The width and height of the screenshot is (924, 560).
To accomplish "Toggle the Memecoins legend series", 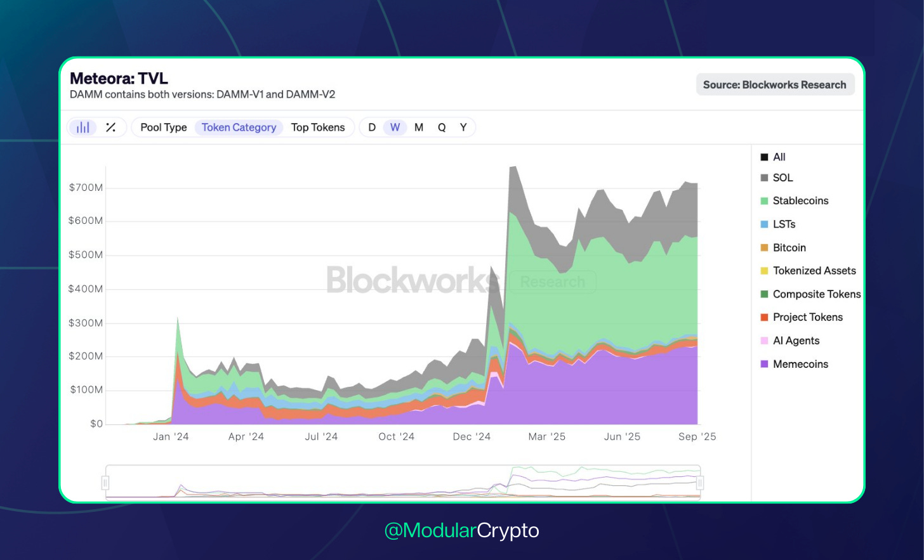I will (795, 364).
